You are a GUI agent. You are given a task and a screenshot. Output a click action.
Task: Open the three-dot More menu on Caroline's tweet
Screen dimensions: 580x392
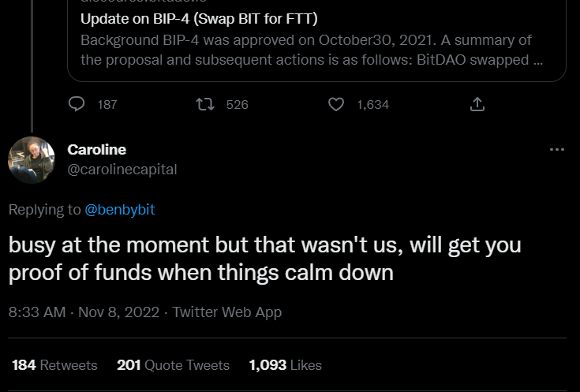(x=556, y=150)
